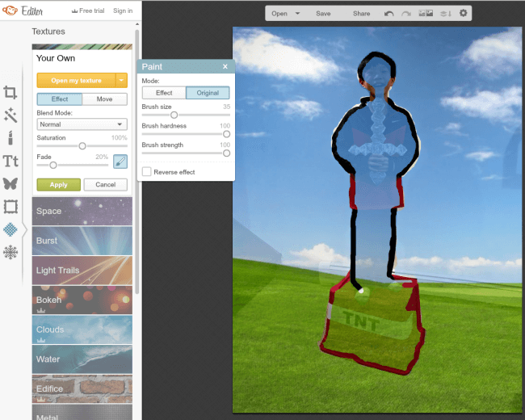Open the magic wand Effects tool
This screenshot has width=525, height=420.
pos(10,115)
